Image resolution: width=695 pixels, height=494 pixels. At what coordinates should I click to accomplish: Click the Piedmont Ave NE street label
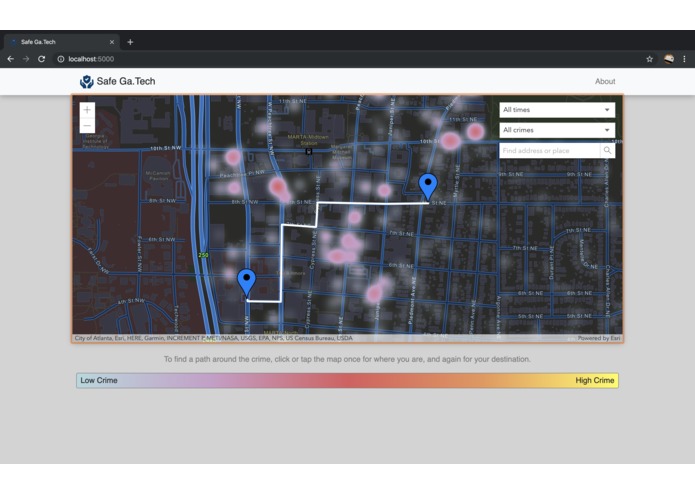click(412, 301)
